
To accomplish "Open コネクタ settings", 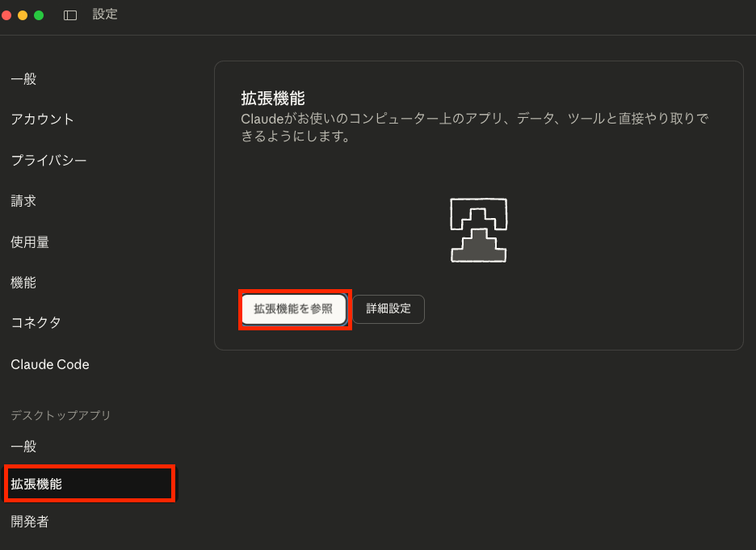I will (x=36, y=323).
